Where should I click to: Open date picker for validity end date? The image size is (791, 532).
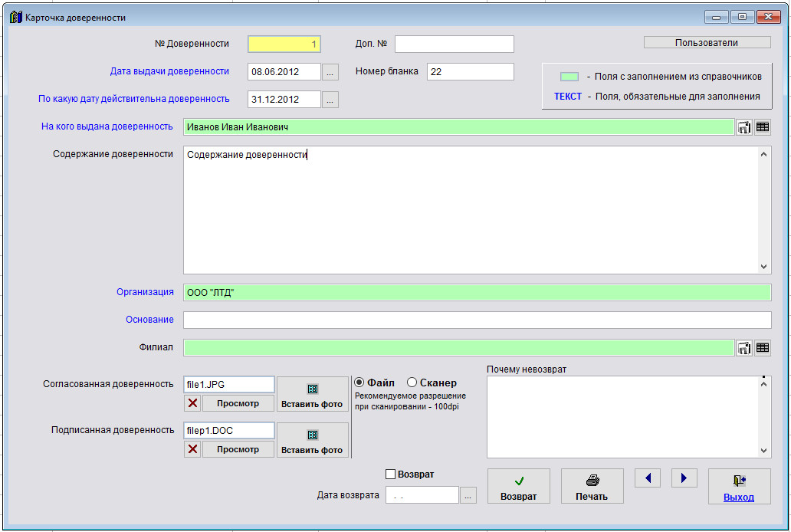[330, 100]
